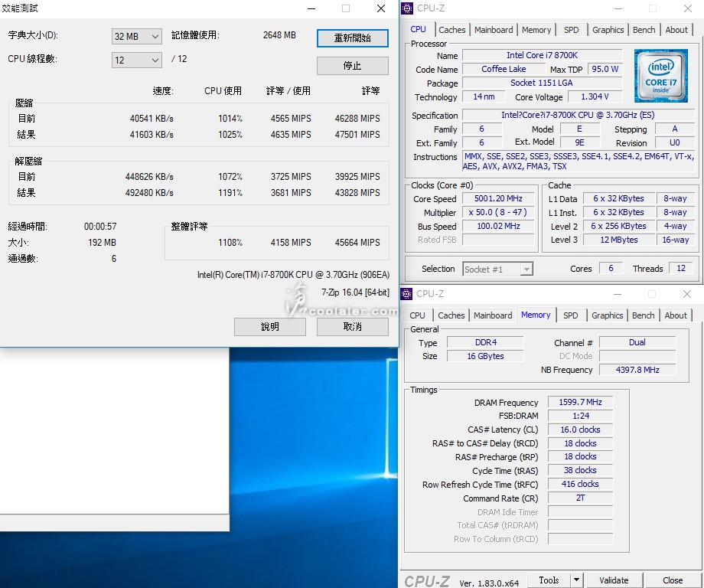The image size is (704, 588).
Task: Click the Code Name value Coffee Lake
Action: tap(504, 69)
